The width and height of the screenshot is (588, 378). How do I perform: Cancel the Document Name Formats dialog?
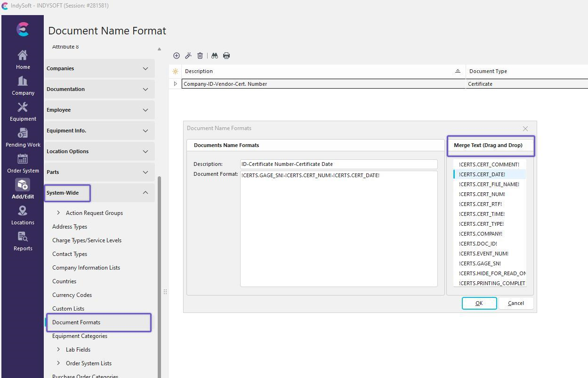pyautogui.click(x=516, y=303)
